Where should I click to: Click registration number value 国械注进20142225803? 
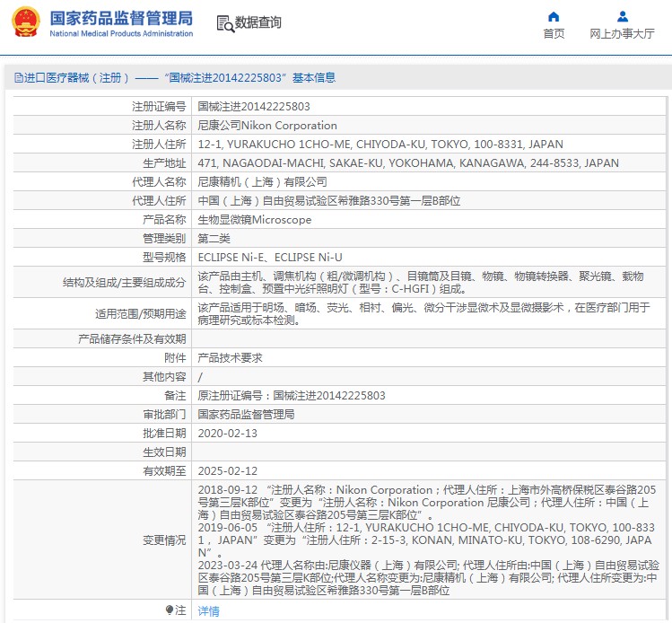pos(254,107)
